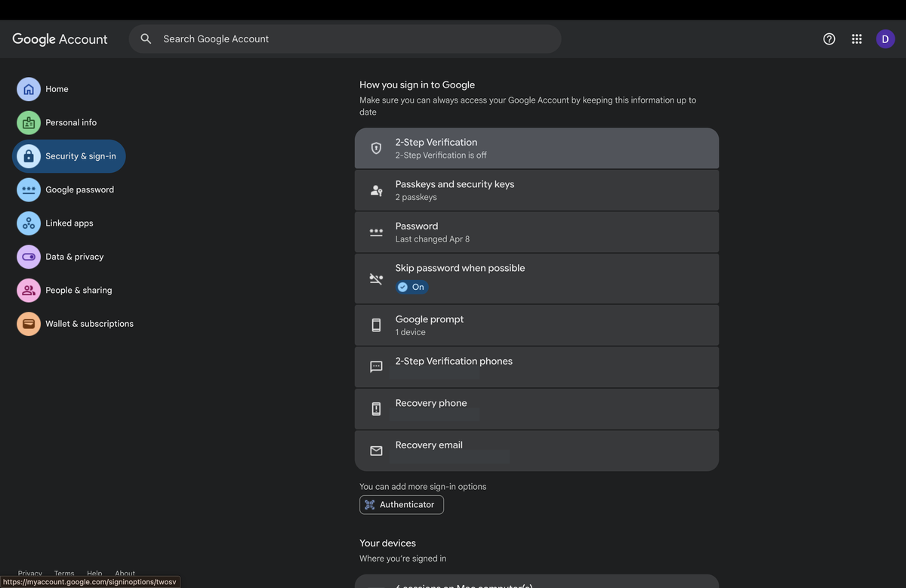The width and height of the screenshot is (906, 588).
Task: Go to Google password page
Action: click(x=66, y=189)
